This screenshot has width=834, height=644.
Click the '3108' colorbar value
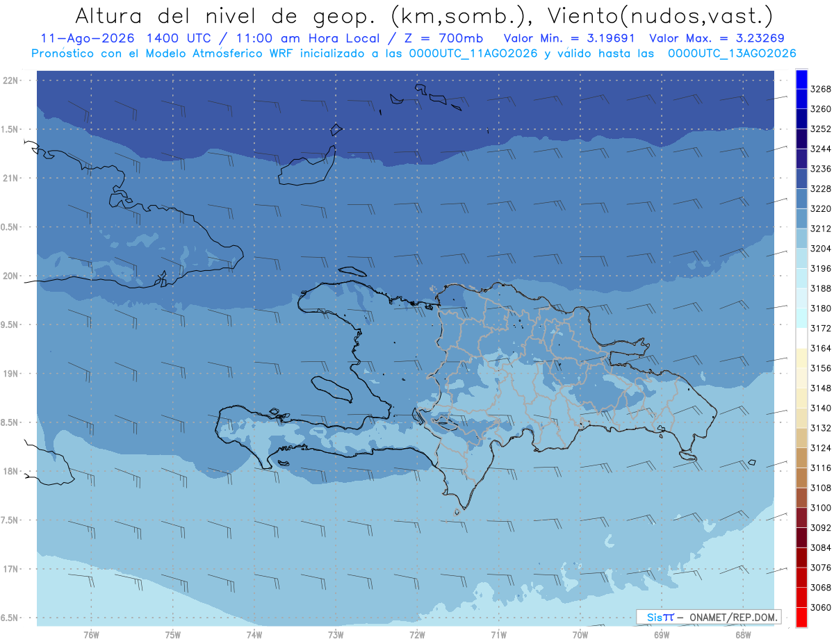coord(821,488)
